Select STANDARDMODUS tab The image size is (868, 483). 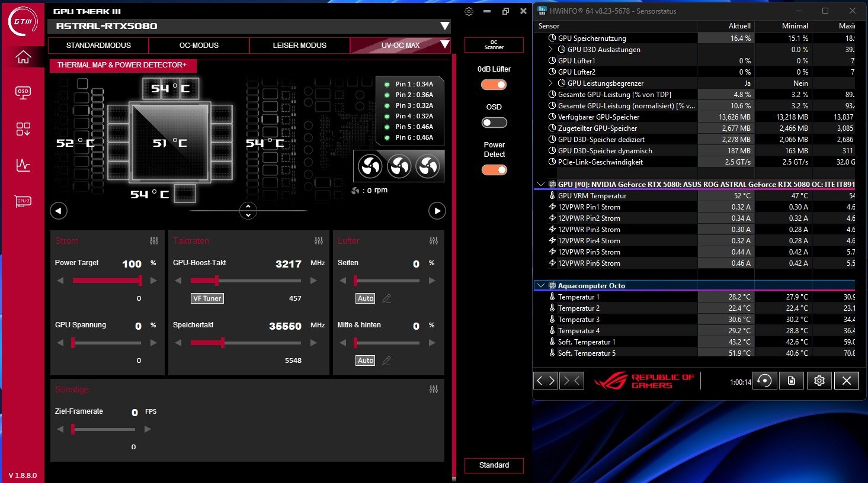click(98, 46)
